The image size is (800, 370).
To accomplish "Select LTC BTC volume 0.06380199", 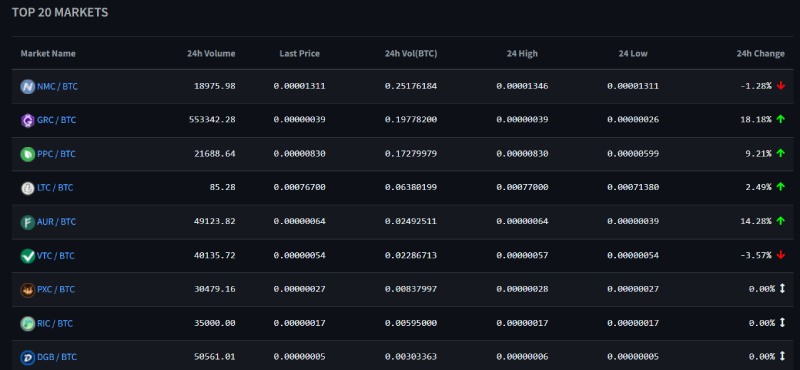I will [x=411, y=187].
